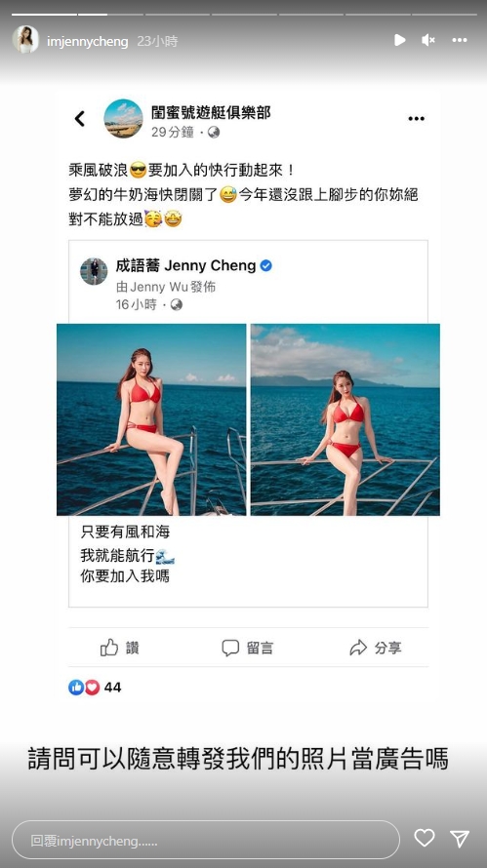Viewport: 487px width, 868px height.
Task: Click the 分享 share button
Action: click(x=375, y=648)
